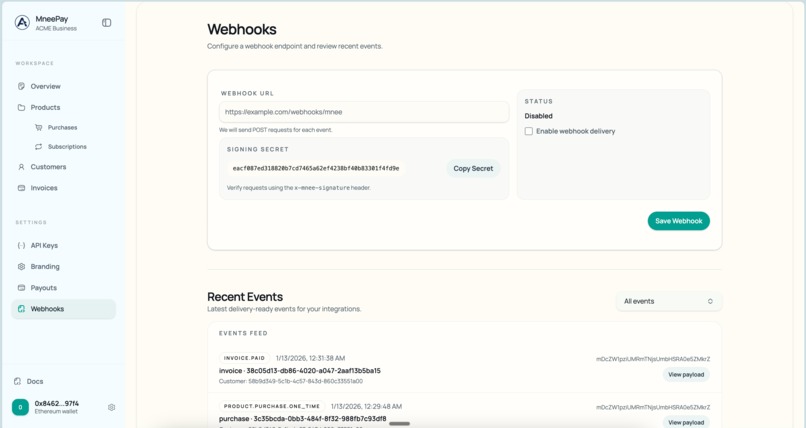Click the ACME Business workspace name
806x428 pixels.
(56, 28)
